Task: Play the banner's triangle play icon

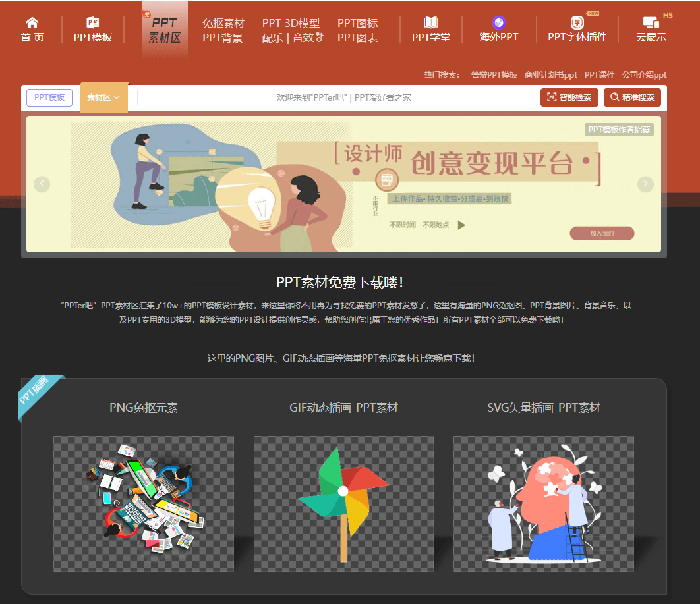Action: tap(461, 225)
